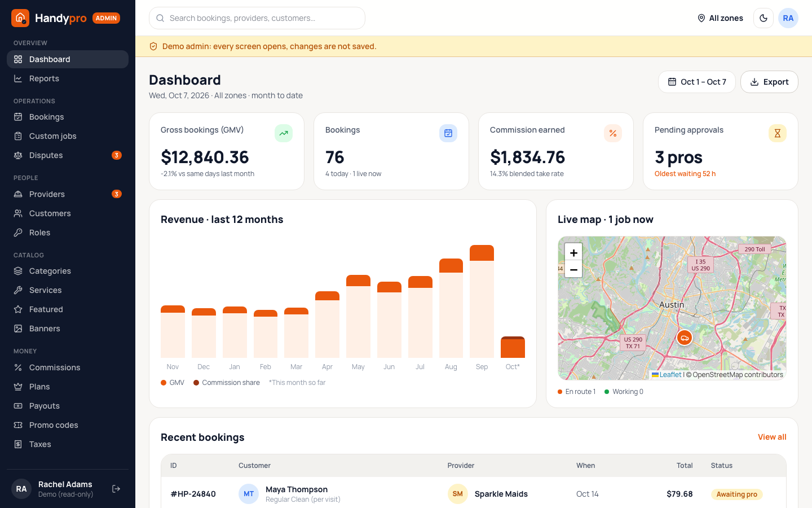
Task: Click the Categories layers icon
Action: coord(18,271)
